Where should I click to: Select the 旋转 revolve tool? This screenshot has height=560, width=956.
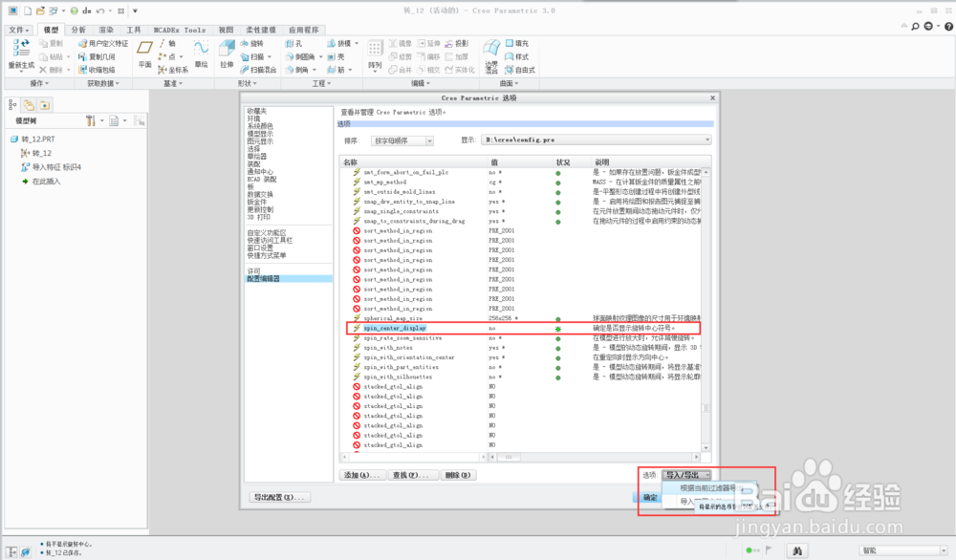[251, 43]
